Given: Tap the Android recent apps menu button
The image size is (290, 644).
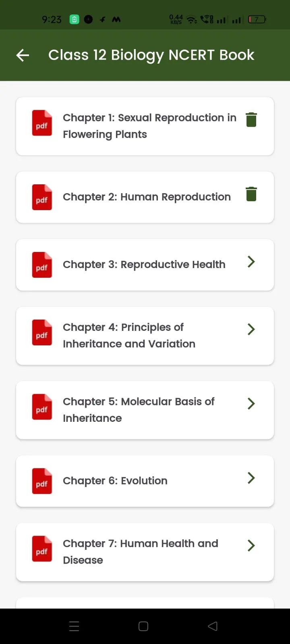Looking at the screenshot, I should click(74, 626).
